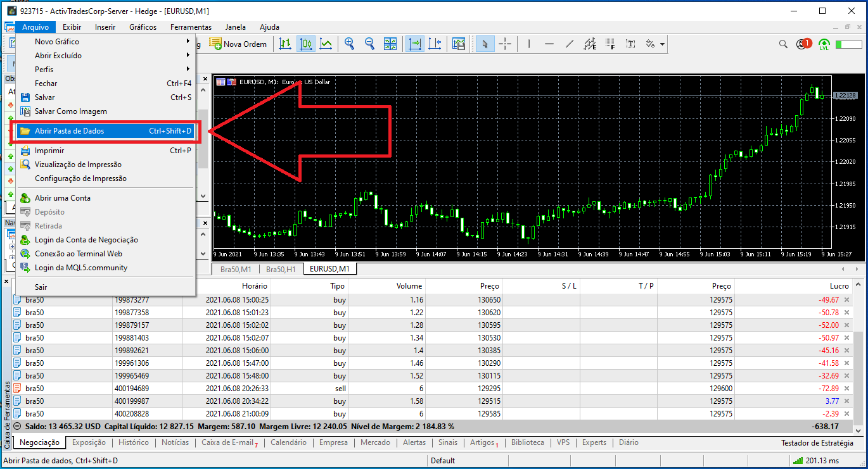
Task: Toggle chart shift from right border
Action: point(435,44)
